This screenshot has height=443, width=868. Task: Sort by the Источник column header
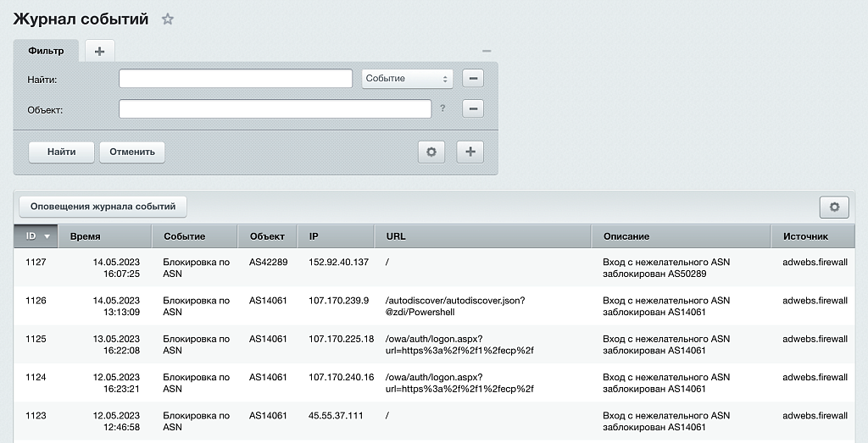pyautogui.click(x=805, y=236)
